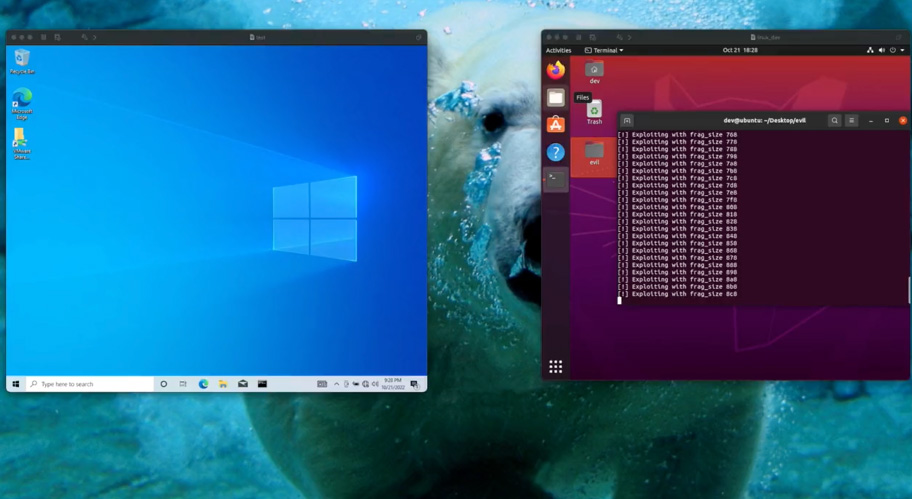Pause the VM in the linux_dev window toolbar
The image size is (912, 499).
click(x=579, y=37)
